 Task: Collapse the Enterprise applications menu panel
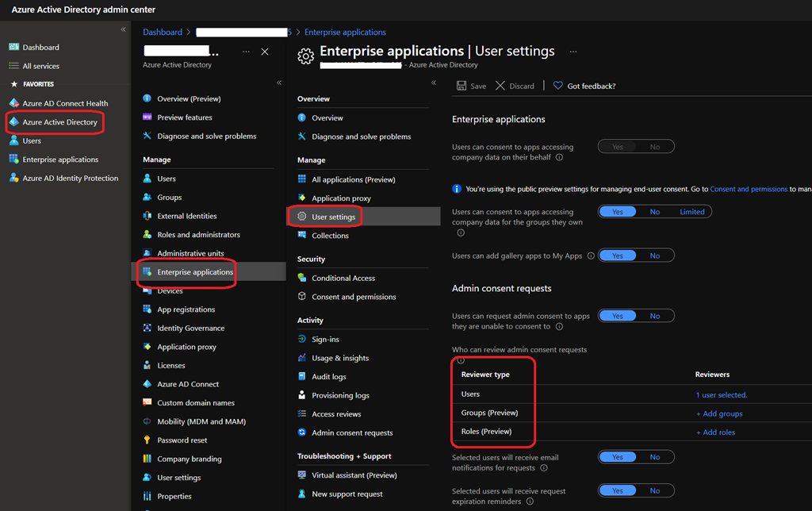[x=434, y=83]
